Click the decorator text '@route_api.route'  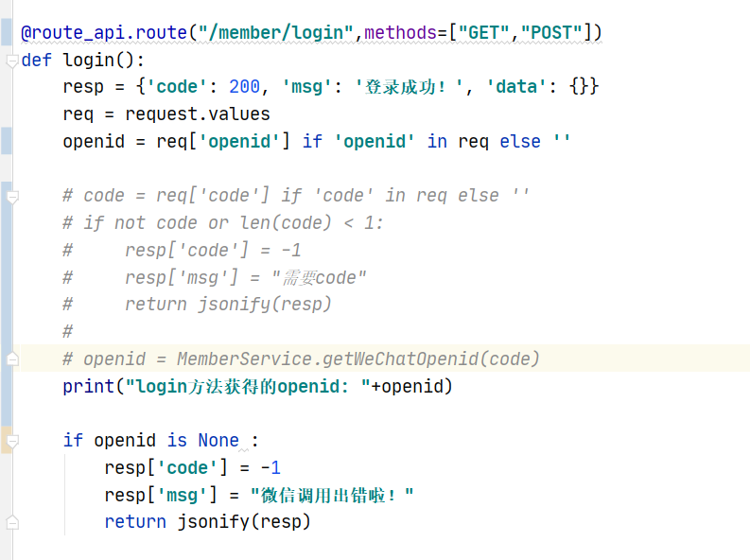(104, 32)
